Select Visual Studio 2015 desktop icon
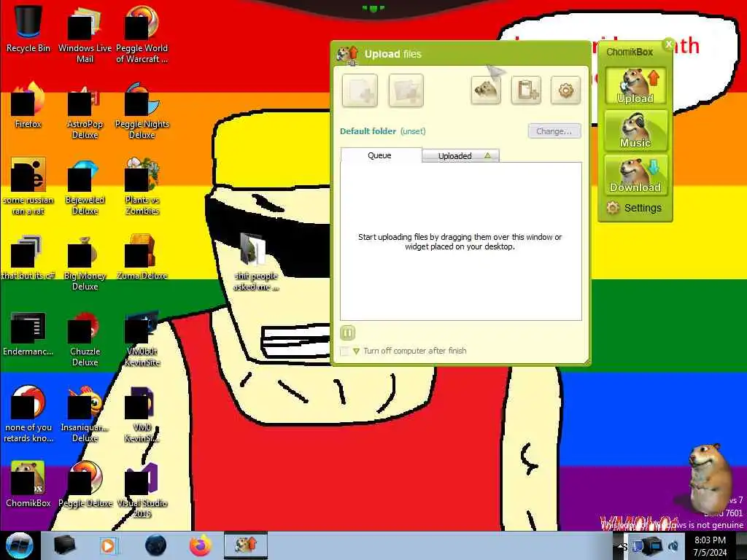The width and height of the screenshot is (747, 560). 142,491
